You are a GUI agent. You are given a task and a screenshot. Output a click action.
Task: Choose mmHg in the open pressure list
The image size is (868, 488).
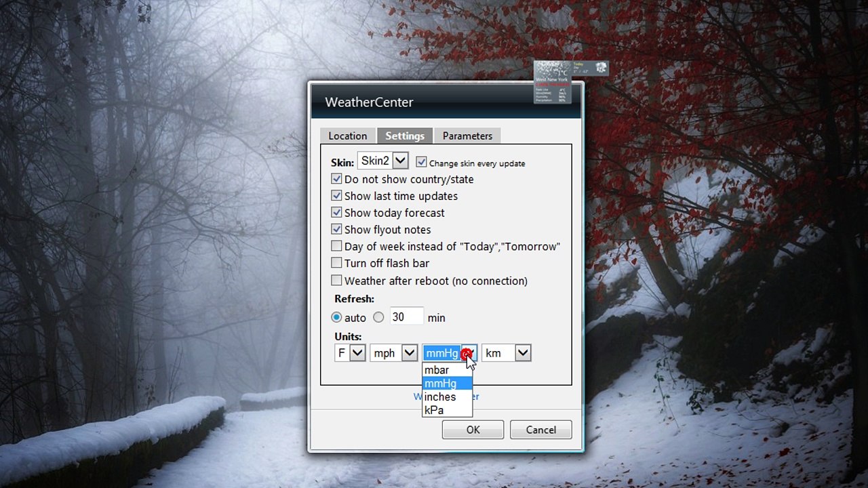447,384
